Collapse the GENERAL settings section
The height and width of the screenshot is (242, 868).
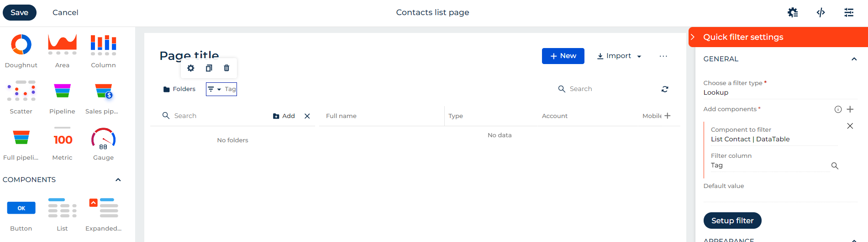tap(854, 59)
